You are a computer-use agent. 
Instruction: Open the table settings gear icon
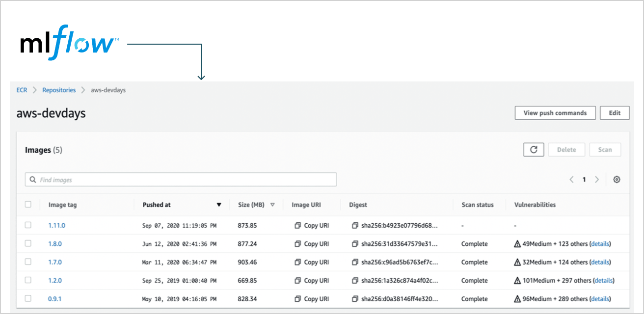[617, 180]
